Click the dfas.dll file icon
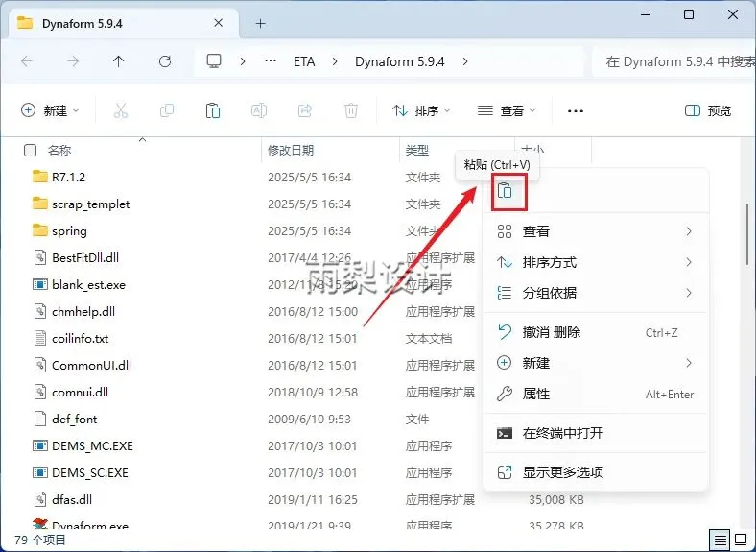The image size is (756, 552). point(40,499)
